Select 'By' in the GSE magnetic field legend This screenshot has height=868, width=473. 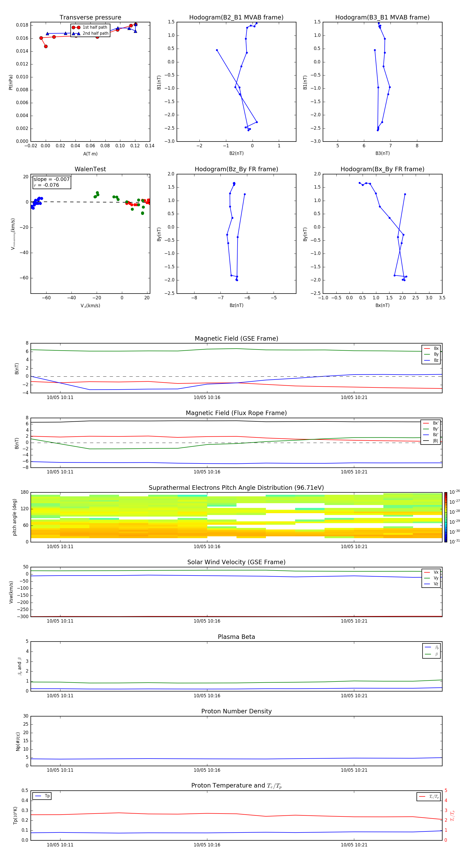431,355
